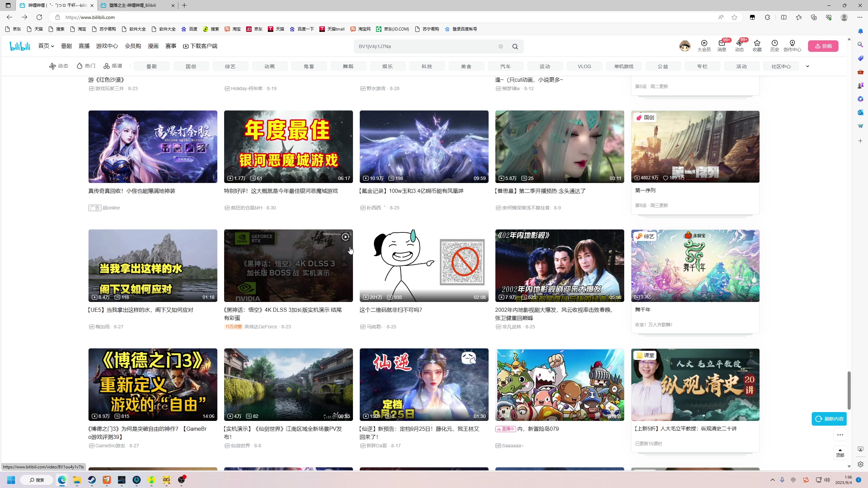
Task: Click the 英伟达GeForce uploader name
Action: click(x=261, y=327)
